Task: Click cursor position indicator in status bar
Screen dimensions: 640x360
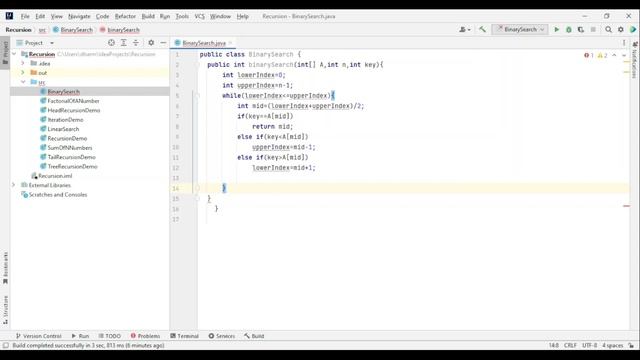Action: pos(553,345)
